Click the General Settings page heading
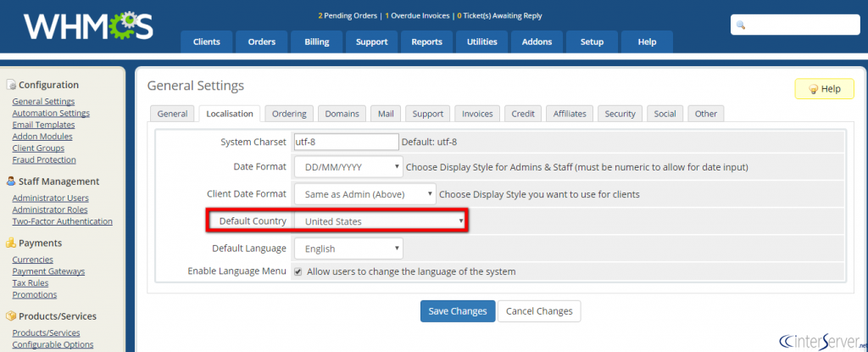Image resolution: width=868 pixels, height=352 pixels. pos(196,86)
